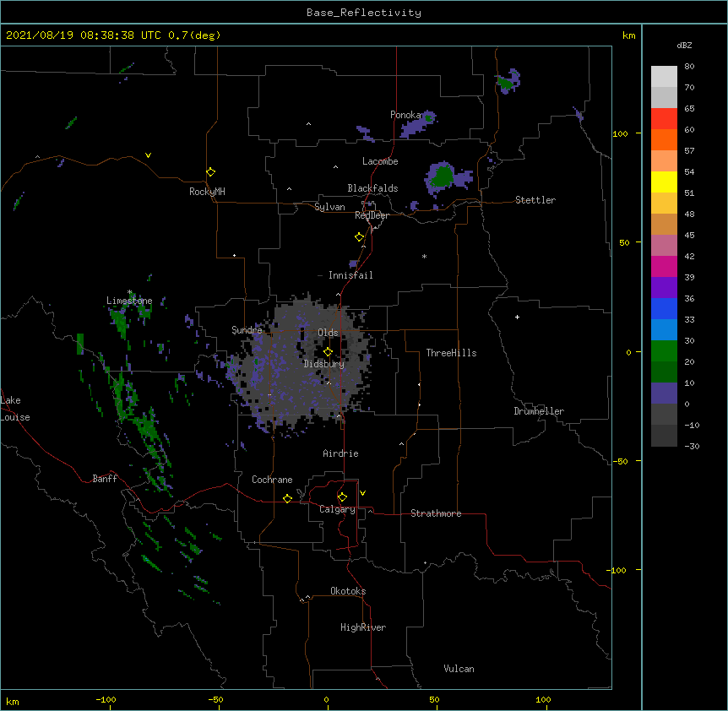Image resolution: width=728 pixels, height=711 pixels.
Task: Select the HighRiver label
Action: 363,627
